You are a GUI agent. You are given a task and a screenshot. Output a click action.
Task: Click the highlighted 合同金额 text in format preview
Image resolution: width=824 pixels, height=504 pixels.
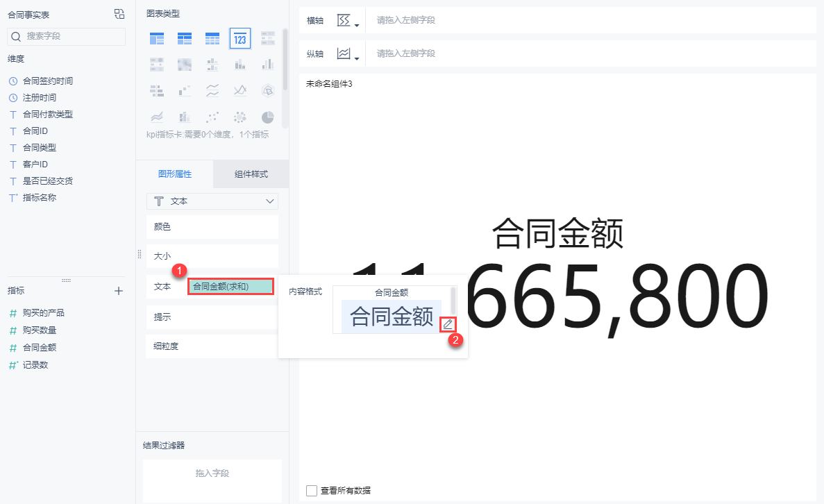pyautogui.click(x=392, y=317)
